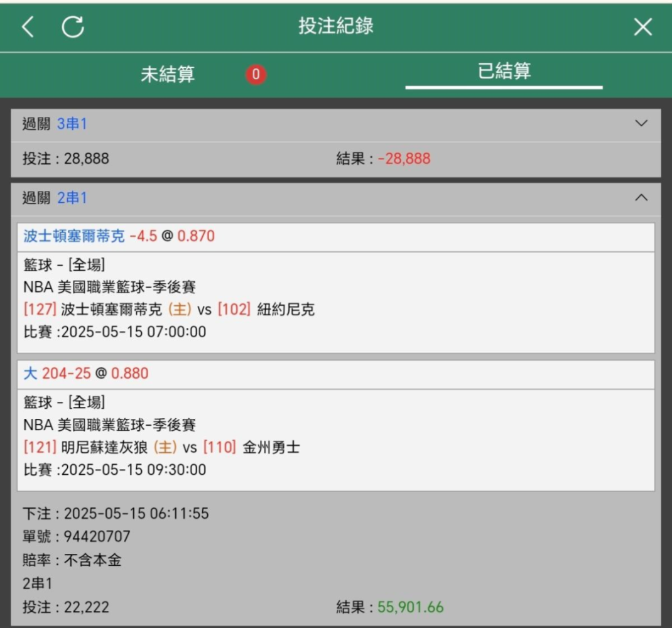672x628 pixels.
Task: Select 大 204-25 @ 0.880 pick
Action: 85,374
